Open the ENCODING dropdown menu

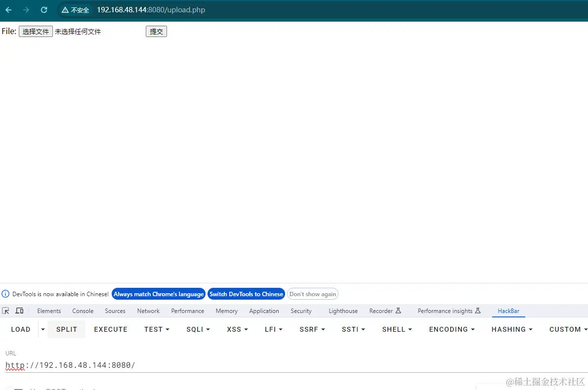click(x=452, y=329)
